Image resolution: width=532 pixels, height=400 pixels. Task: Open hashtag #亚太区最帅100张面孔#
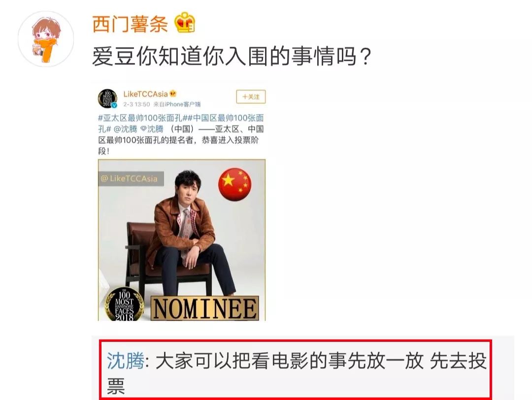coord(142,118)
